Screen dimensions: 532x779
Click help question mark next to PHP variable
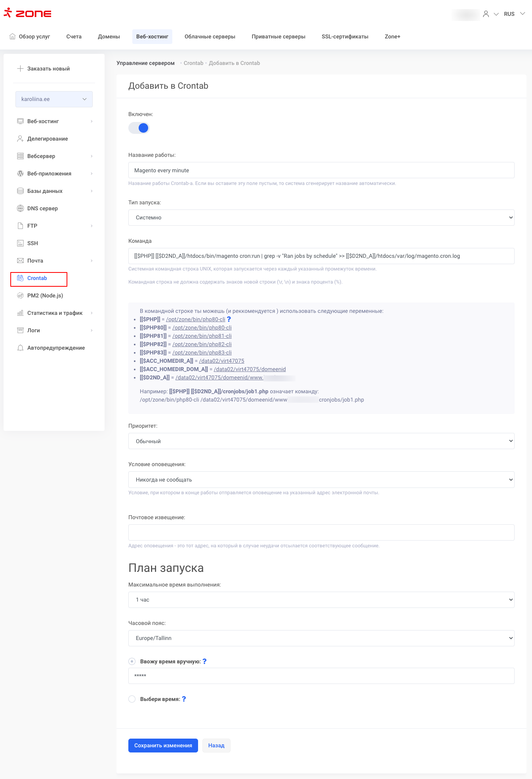229,319
